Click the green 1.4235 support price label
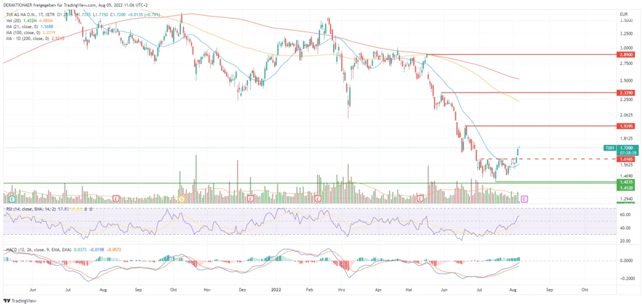The height and width of the screenshot is (307, 644). tap(625, 182)
